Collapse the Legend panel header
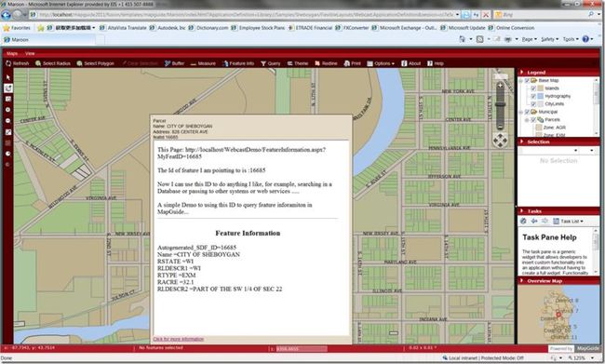Image resolution: width=605 pixels, height=364 pixels. pos(558,73)
